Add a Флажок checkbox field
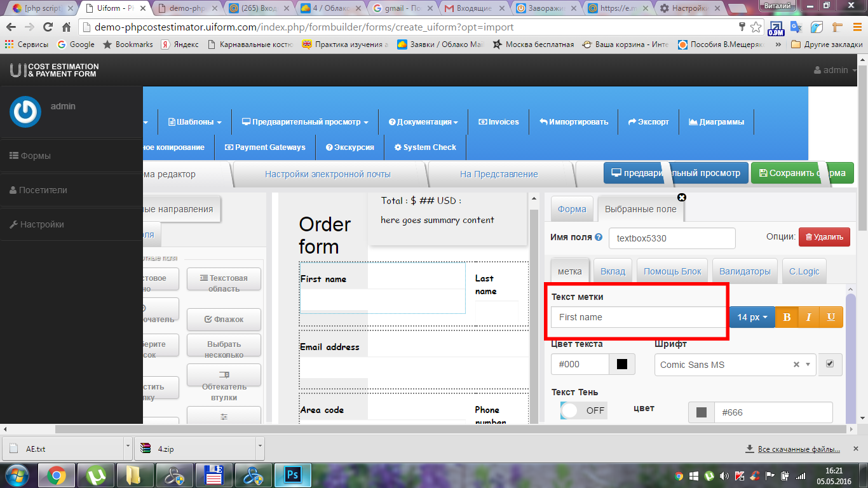This screenshot has height=488, width=868. pyautogui.click(x=224, y=320)
